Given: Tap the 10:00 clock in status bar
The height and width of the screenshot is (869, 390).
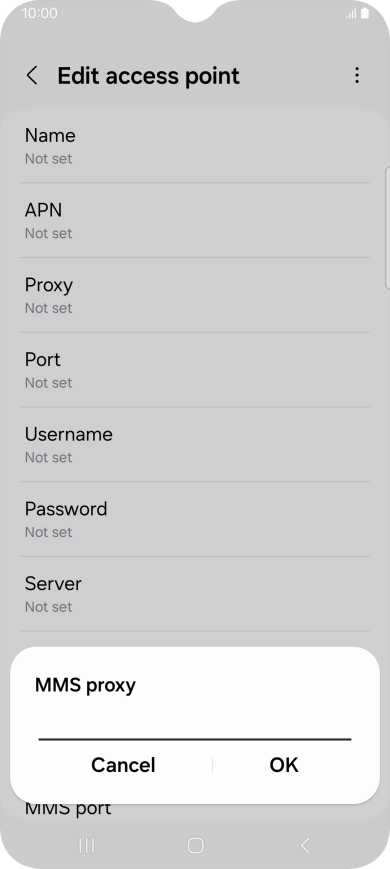Looking at the screenshot, I should (39, 13).
